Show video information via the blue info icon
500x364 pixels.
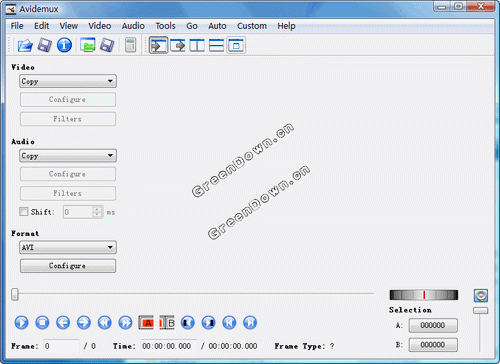[x=64, y=45]
